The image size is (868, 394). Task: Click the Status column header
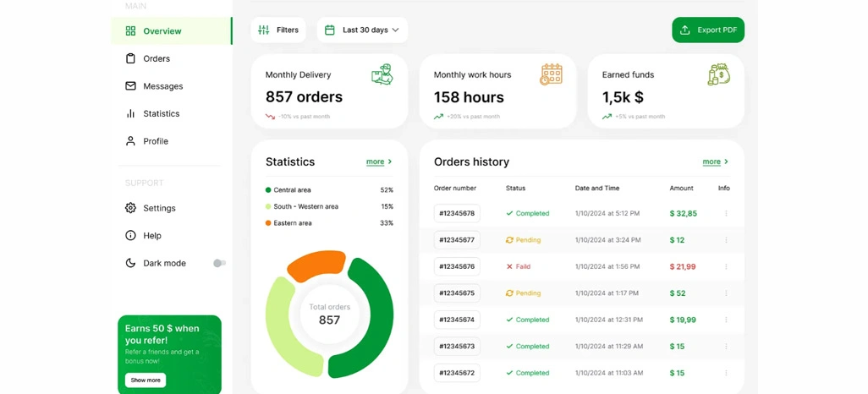(x=515, y=189)
